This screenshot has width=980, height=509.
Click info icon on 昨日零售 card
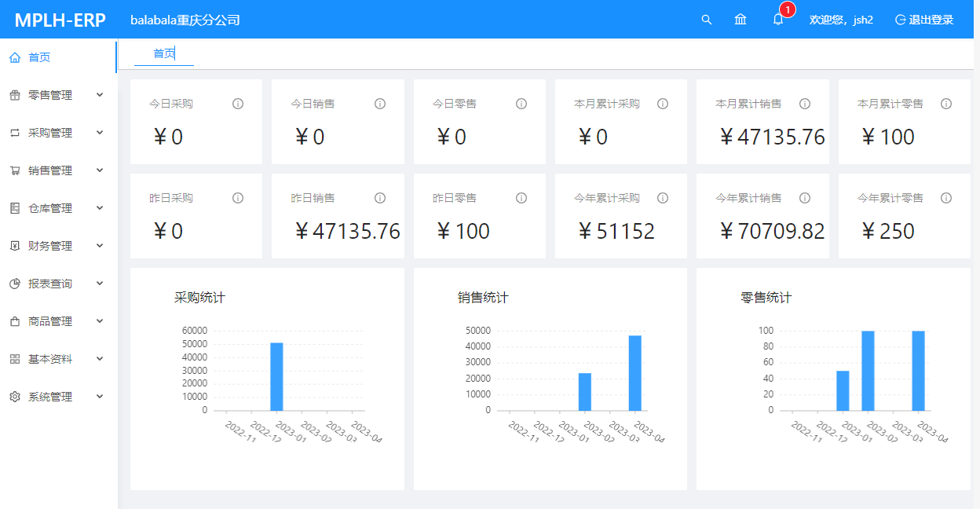(521, 198)
